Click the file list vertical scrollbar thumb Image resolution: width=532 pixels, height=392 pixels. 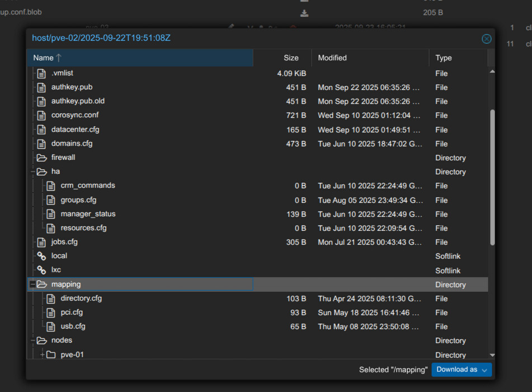point(492,176)
